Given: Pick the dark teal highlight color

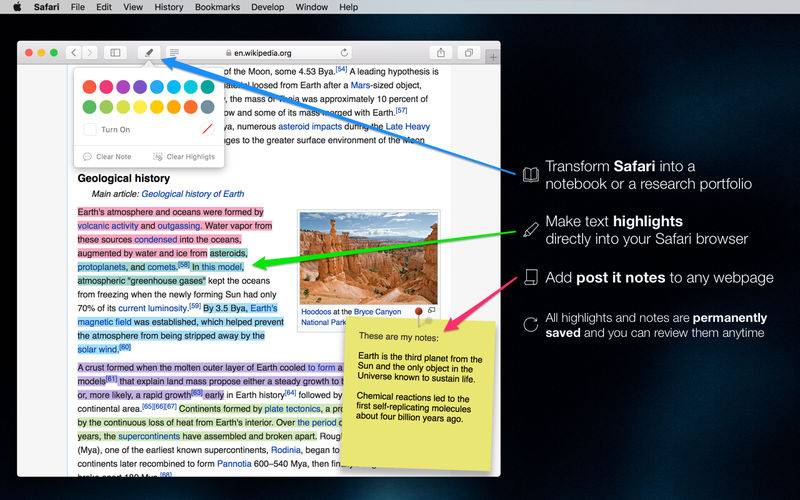Looking at the screenshot, I should 207,87.
